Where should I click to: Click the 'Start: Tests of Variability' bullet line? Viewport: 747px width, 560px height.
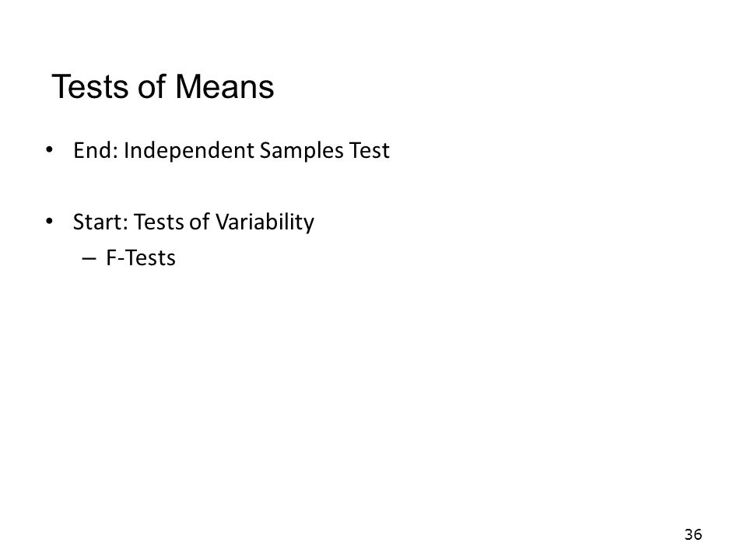194,223
